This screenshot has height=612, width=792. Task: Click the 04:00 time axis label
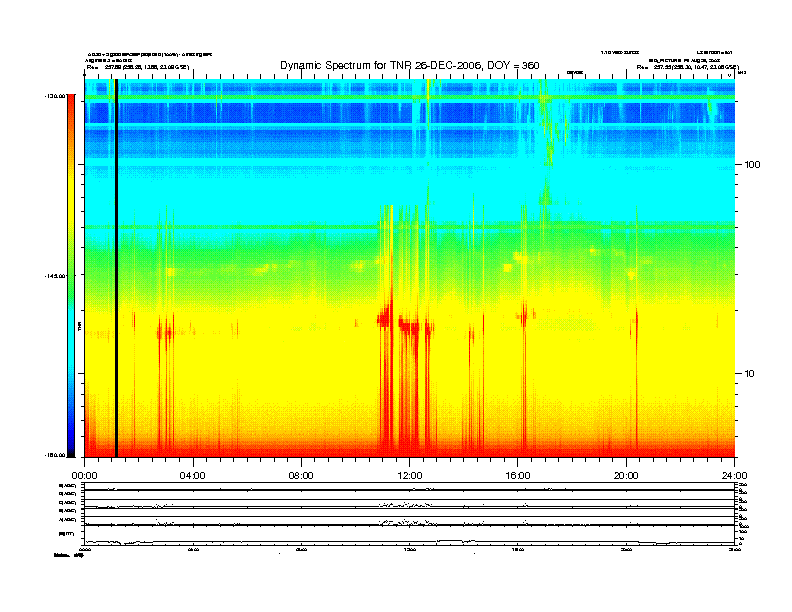(x=193, y=476)
